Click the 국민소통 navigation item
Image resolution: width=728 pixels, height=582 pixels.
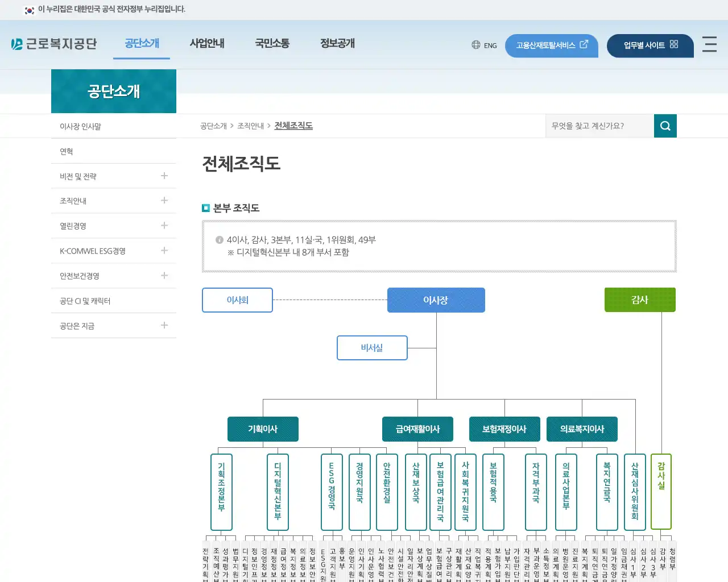[272, 43]
